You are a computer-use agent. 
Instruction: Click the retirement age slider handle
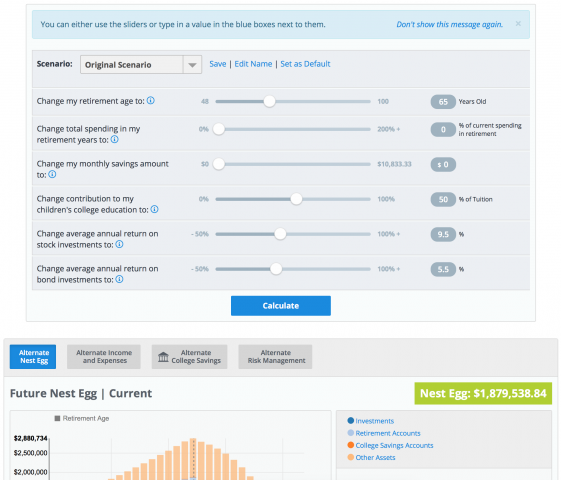pos(269,101)
